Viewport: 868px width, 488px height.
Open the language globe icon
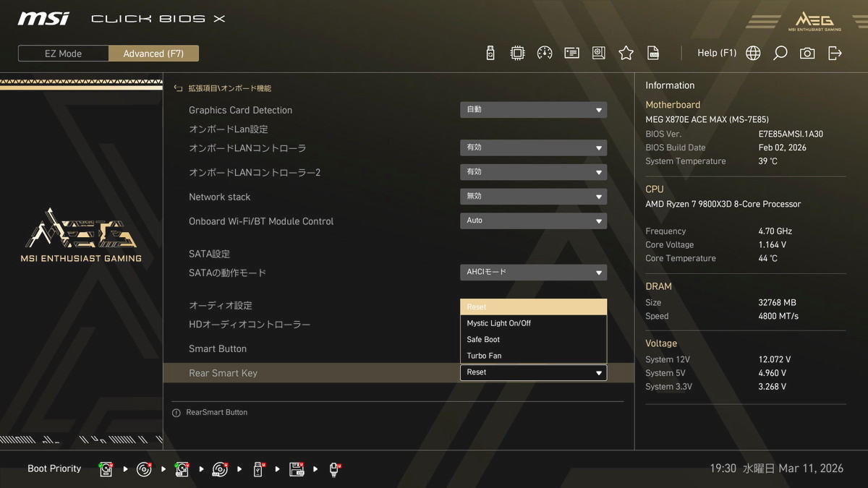(753, 53)
